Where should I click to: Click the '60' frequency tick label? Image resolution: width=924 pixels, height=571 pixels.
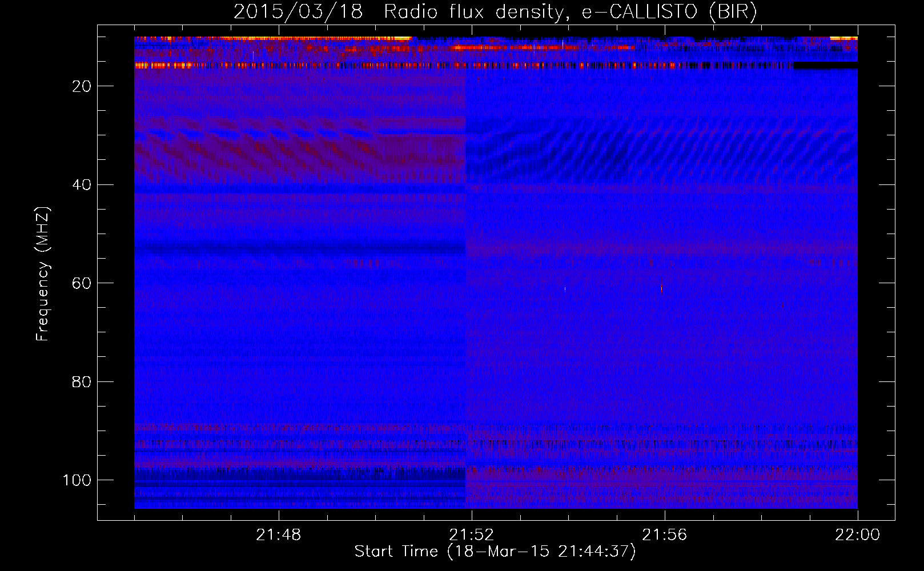[82, 283]
